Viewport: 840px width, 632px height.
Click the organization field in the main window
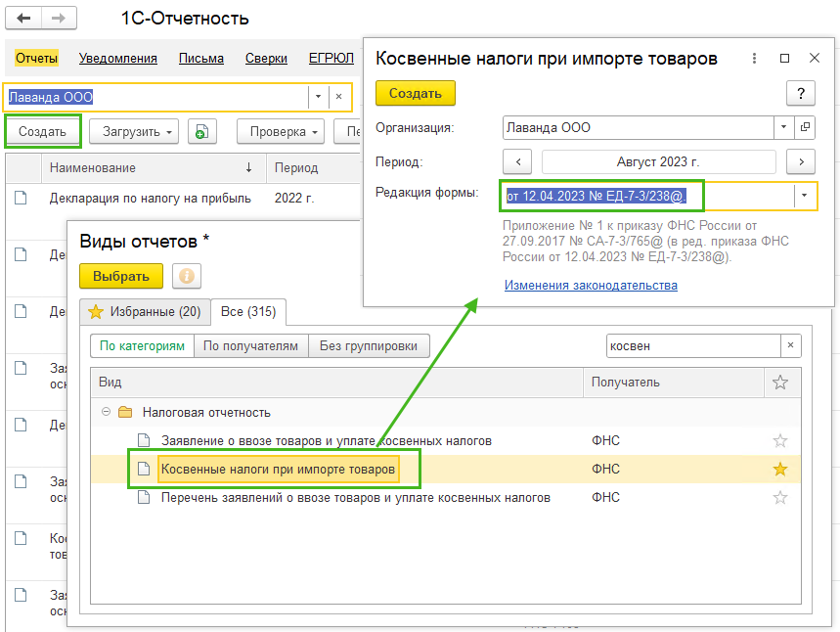[x=157, y=97]
